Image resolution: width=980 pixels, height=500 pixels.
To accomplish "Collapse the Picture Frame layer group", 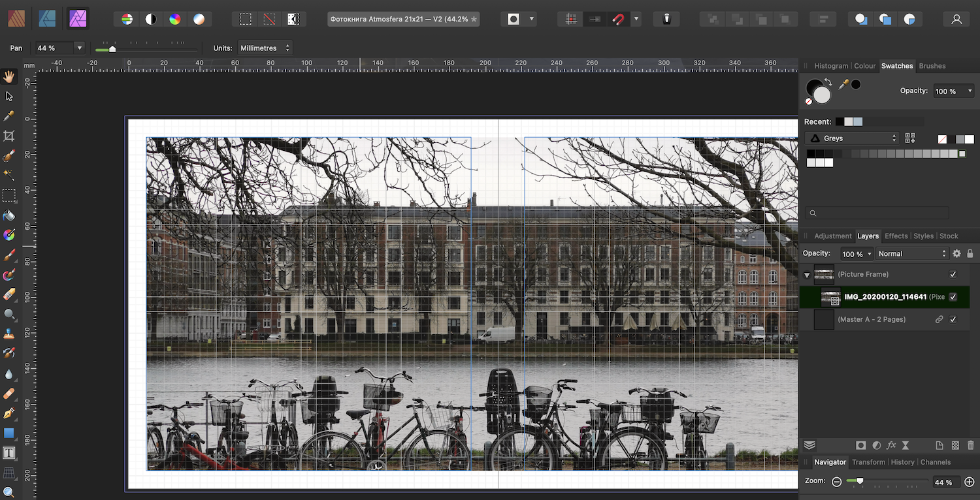I will (807, 275).
